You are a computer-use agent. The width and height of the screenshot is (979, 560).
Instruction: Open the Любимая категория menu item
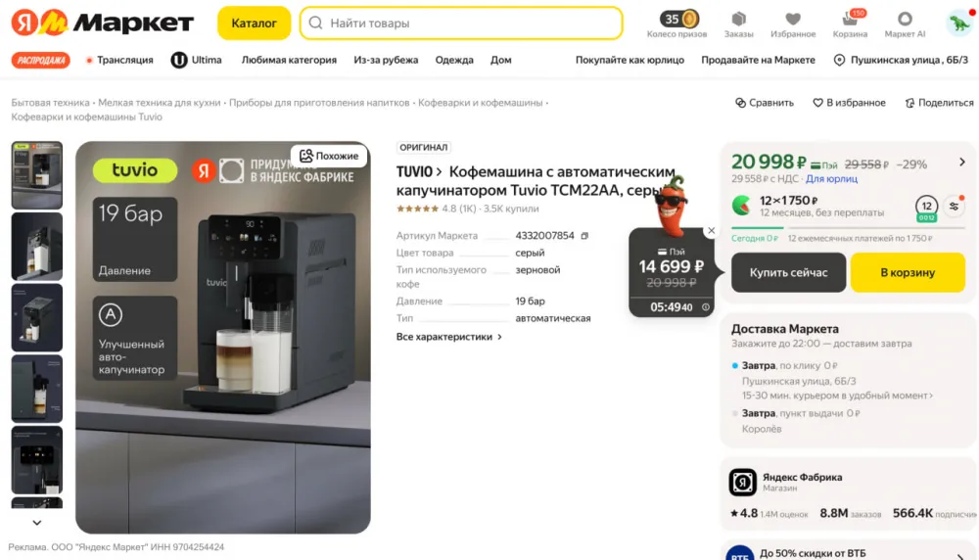point(289,60)
